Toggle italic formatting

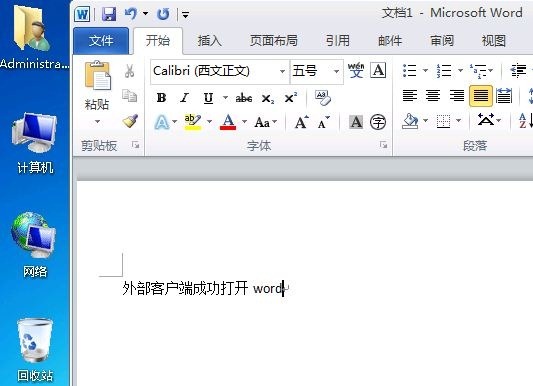coord(185,98)
